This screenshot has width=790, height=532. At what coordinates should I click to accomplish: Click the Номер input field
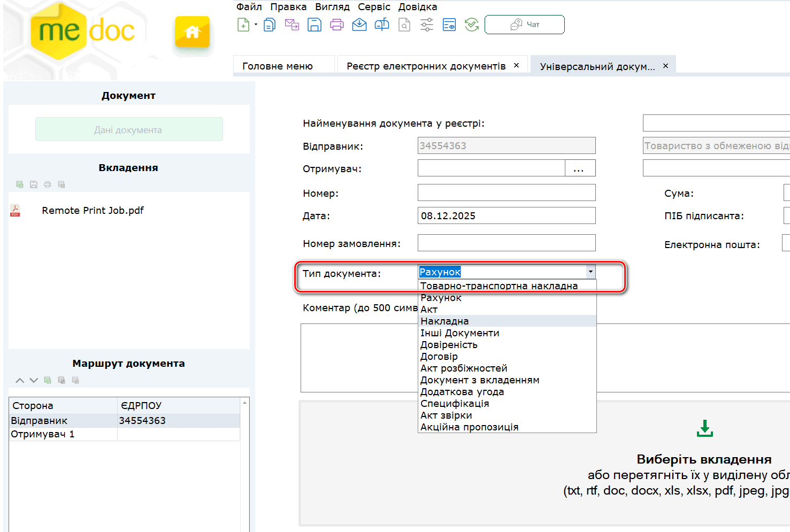click(x=506, y=192)
